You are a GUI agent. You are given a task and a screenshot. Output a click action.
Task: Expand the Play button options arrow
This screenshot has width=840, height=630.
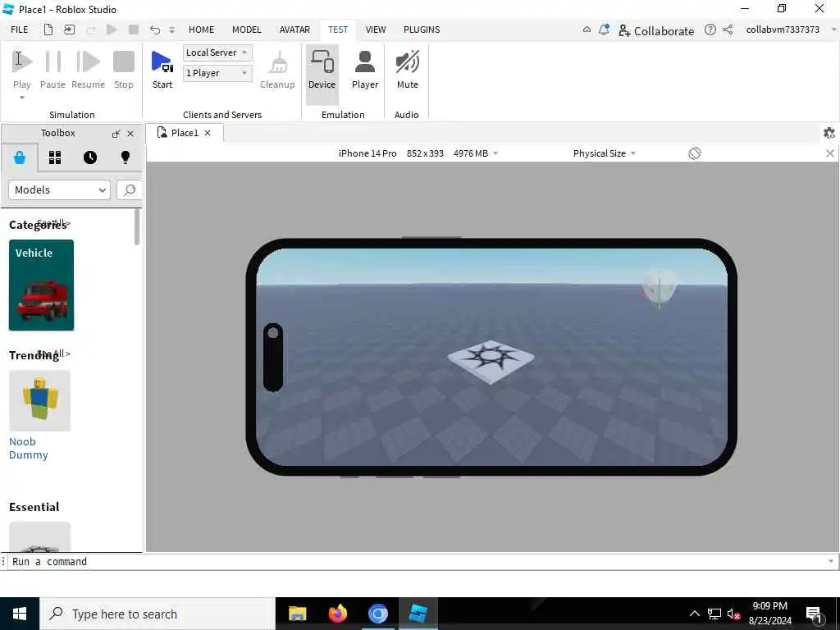click(x=22, y=98)
